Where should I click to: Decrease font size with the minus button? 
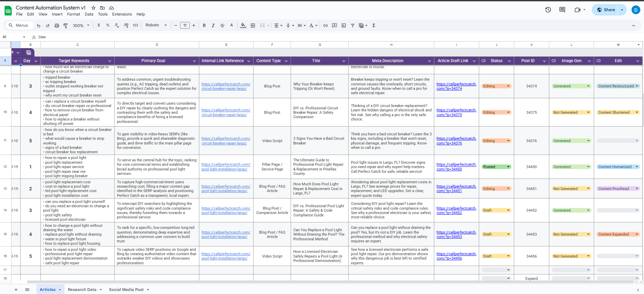coord(176,25)
